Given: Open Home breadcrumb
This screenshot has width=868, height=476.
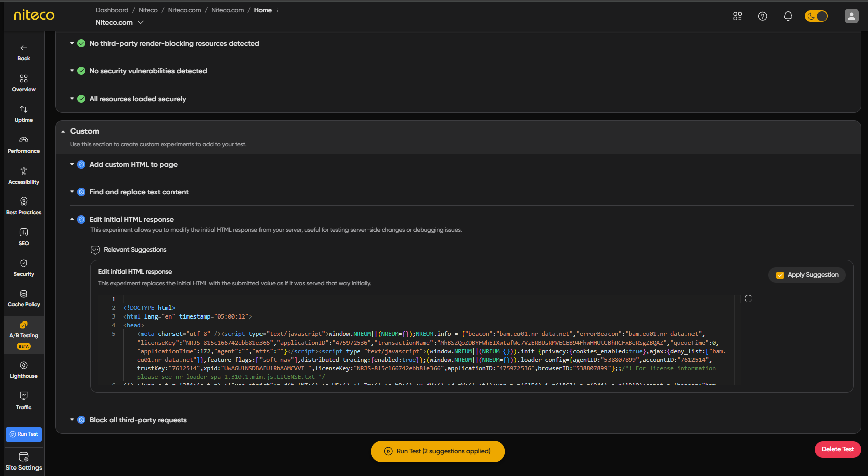Looking at the screenshot, I should click(263, 10).
